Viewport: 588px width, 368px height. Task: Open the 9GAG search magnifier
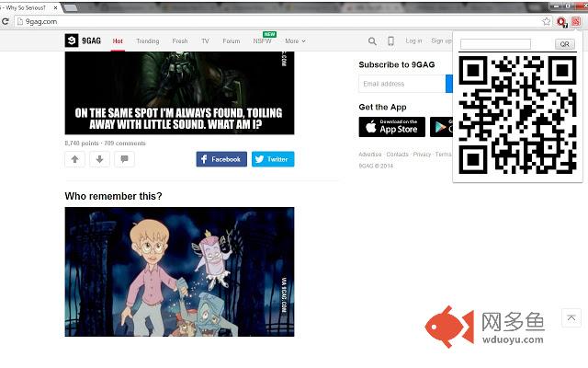point(372,40)
